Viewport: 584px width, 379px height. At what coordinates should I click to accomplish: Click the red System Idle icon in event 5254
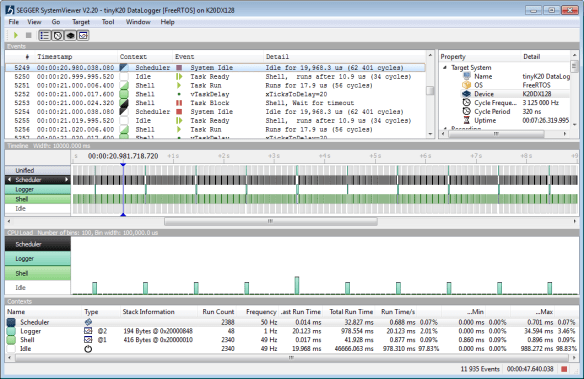(x=179, y=112)
